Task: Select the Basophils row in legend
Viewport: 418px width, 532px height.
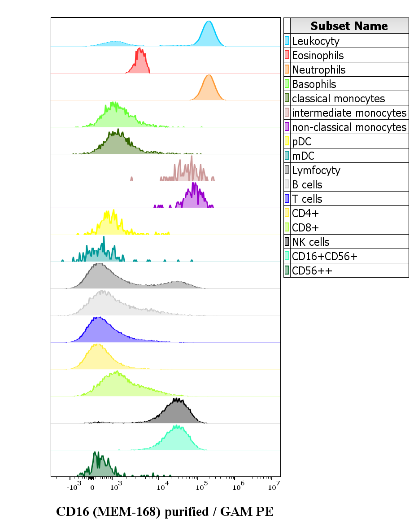Action: click(x=346, y=84)
